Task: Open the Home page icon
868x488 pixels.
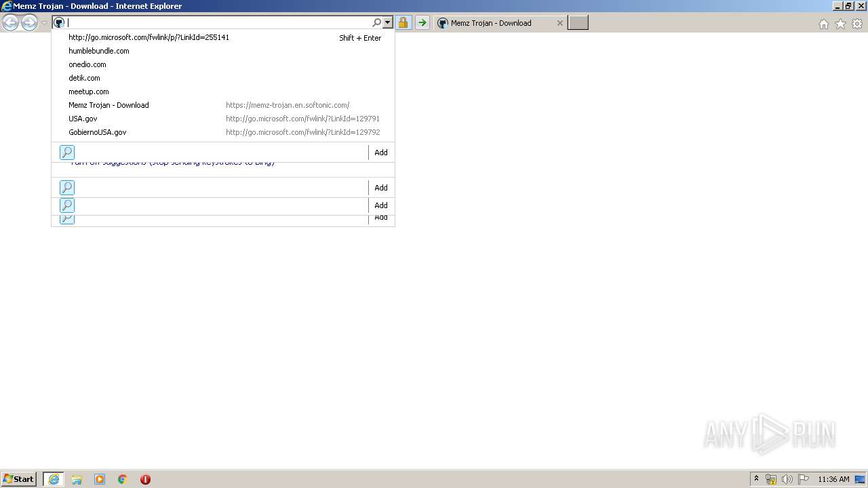Action: [823, 24]
